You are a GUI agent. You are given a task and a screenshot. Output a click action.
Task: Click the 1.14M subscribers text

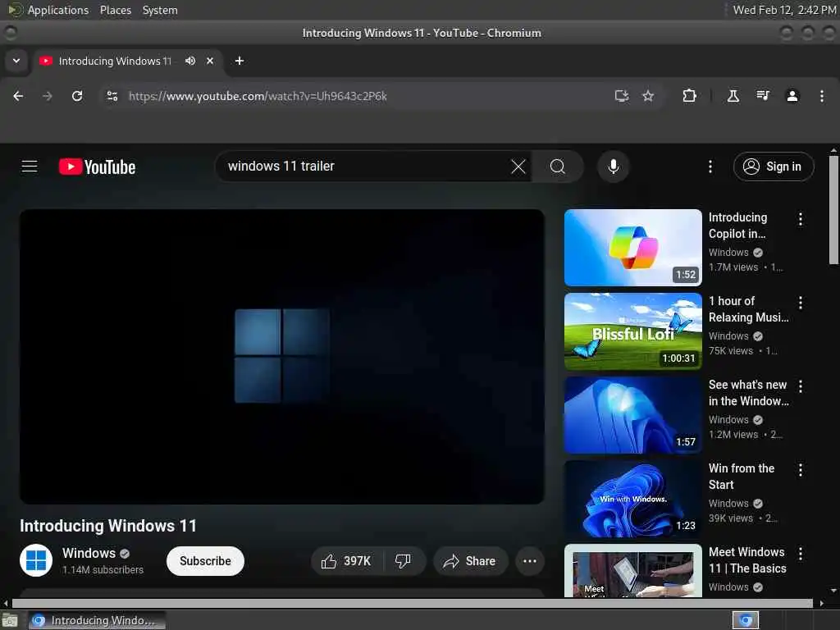pos(103,570)
